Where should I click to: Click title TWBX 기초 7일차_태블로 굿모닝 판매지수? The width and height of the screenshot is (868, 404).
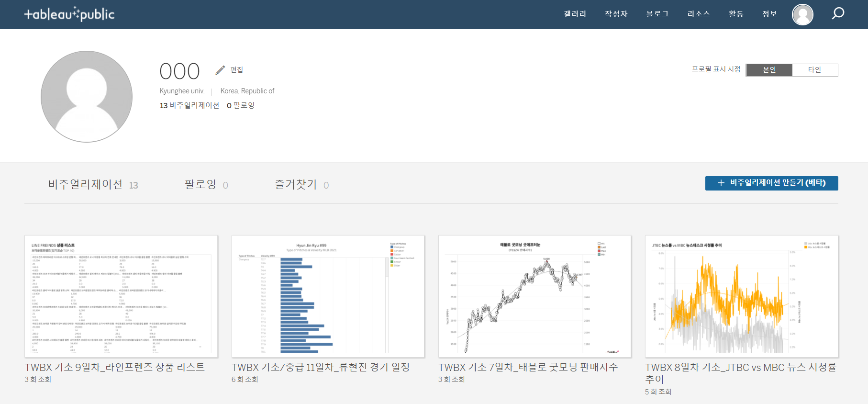click(528, 367)
